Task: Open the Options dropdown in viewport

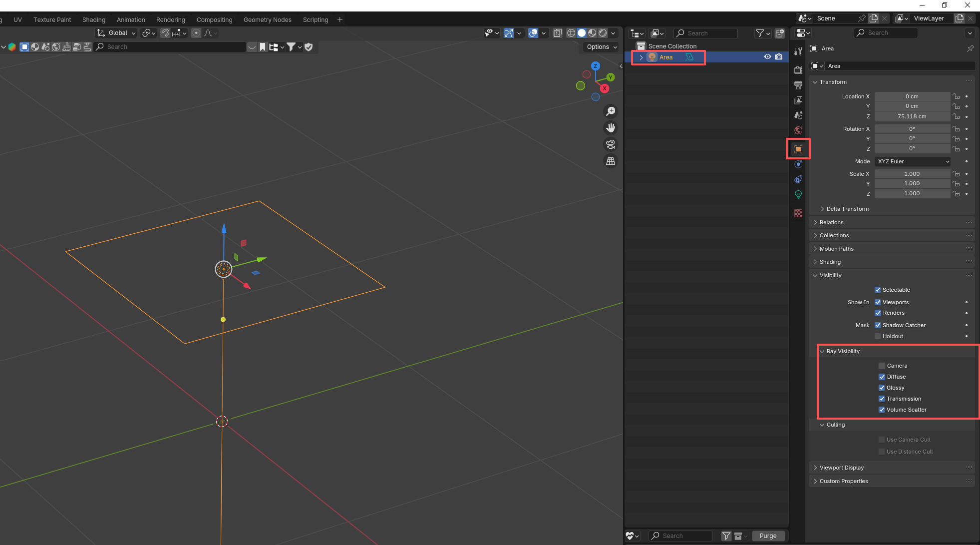Action: 602,47
